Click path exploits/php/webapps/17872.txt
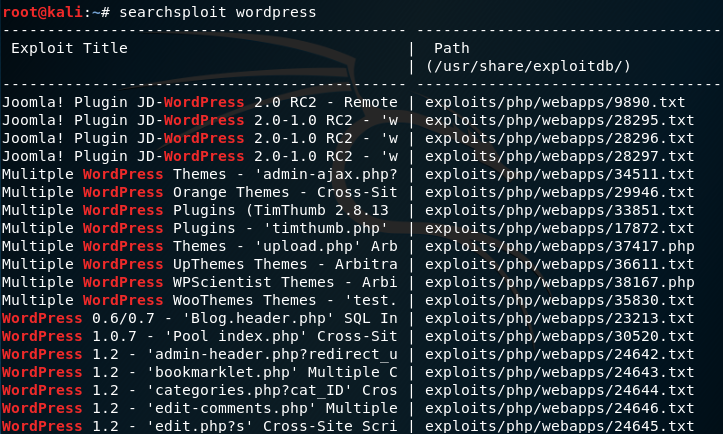This screenshot has width=723, height=434. pos(559,228)
